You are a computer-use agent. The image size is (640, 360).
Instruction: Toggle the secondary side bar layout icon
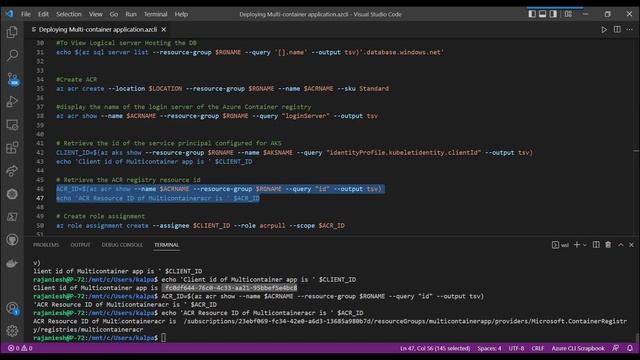tap(553, 14)
